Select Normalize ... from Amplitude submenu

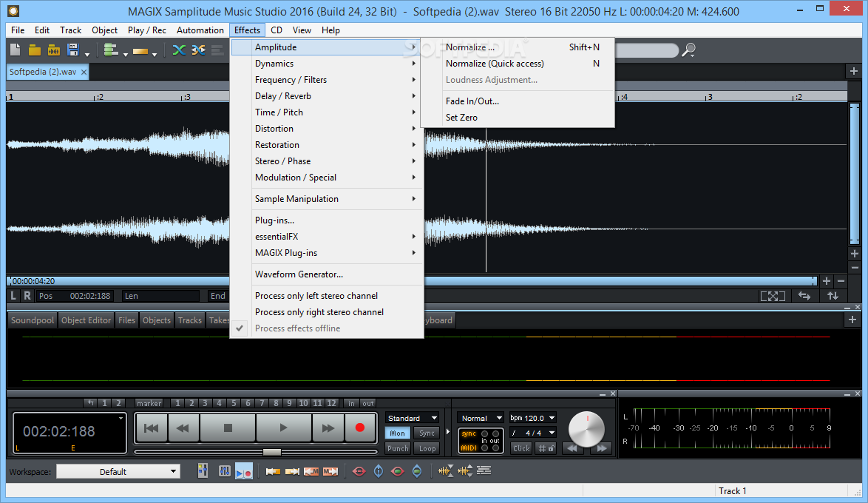pyautogui.click(x=518, y=47)
